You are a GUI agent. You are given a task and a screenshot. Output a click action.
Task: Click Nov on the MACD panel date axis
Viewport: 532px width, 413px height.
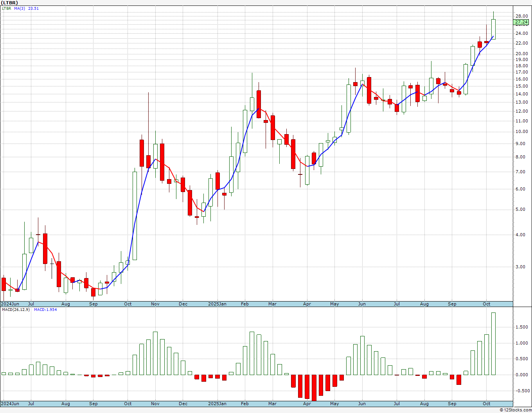(155, 404)
